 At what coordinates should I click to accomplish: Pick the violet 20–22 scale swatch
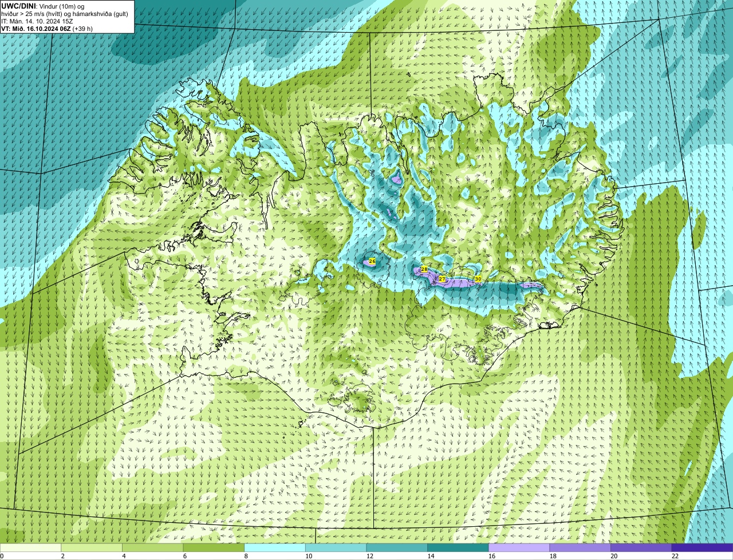click(641, 547)
